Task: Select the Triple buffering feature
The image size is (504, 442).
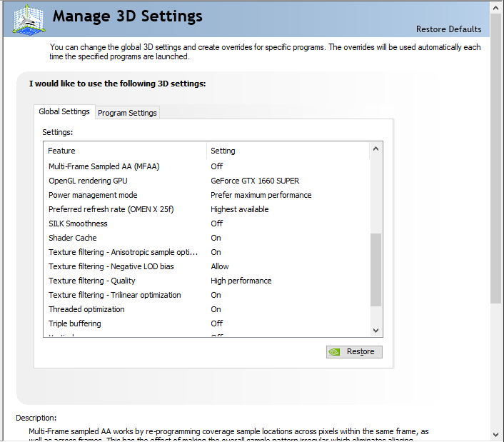Action: pyautogui.click(x=75, y=323)
